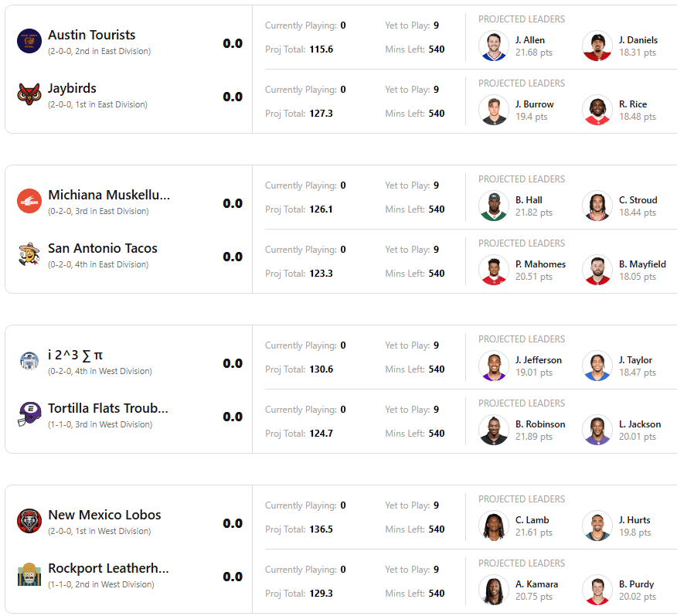Click the San Antonio Tacos logo

29,254
